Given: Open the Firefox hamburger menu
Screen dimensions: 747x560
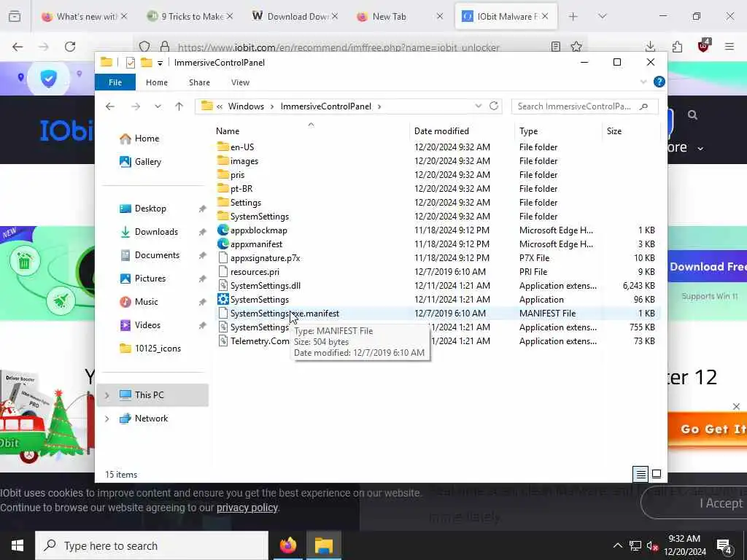Looking at the screenshot, I should click(729, 47).
